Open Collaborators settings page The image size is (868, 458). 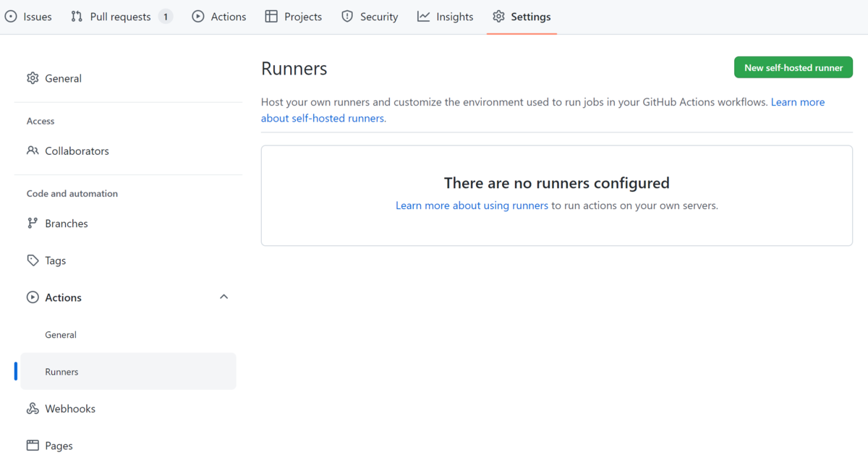coord(128,150)
